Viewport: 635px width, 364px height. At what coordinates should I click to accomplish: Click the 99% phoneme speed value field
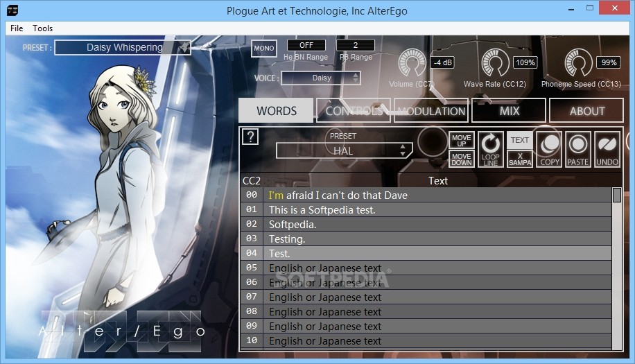tap(609, 62)
